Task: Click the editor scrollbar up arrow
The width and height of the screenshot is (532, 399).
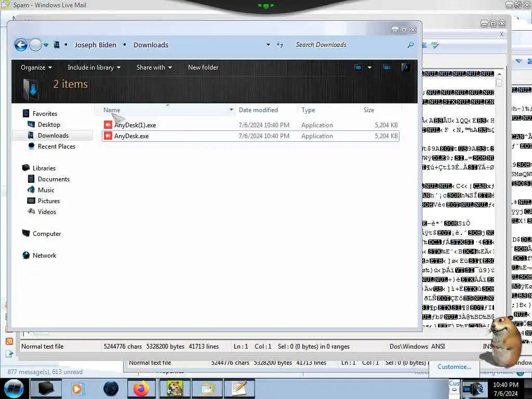Action: click(499, 74)
